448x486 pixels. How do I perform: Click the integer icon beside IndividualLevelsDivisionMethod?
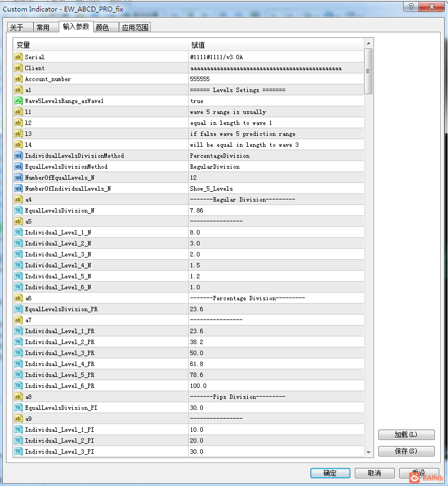tap(18, 156)
